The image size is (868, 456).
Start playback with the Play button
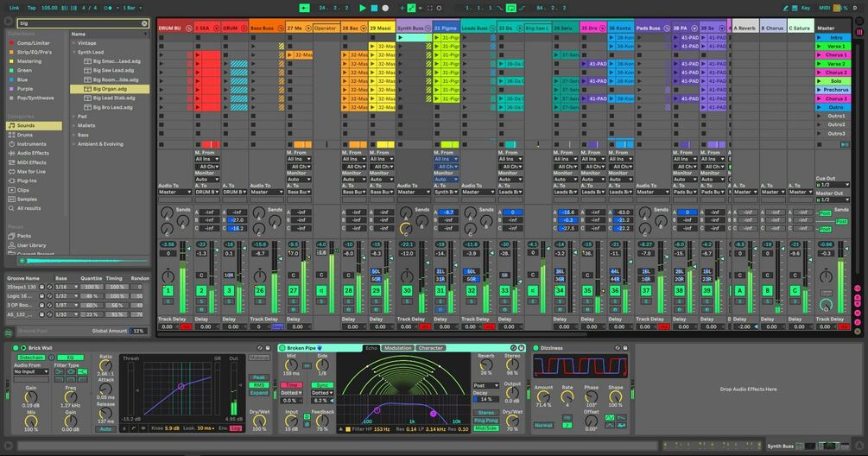click(363, 8)
